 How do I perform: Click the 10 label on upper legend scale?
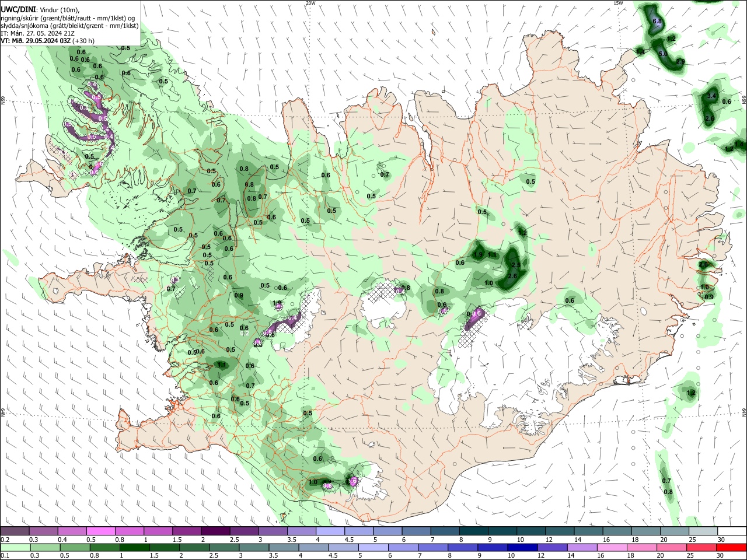pyautogui.click(x=520, y=540)
